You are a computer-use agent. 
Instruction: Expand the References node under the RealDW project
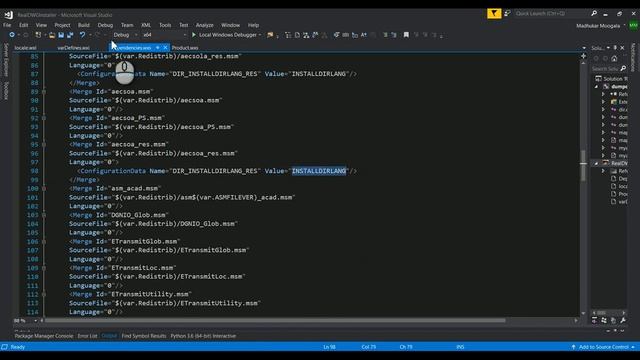tap(603, 171)
